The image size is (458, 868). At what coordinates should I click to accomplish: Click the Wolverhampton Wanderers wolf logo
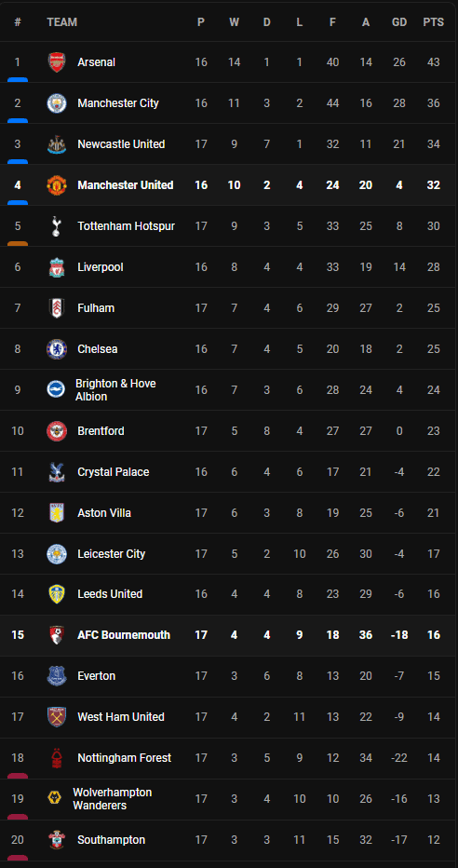point(55,798)
